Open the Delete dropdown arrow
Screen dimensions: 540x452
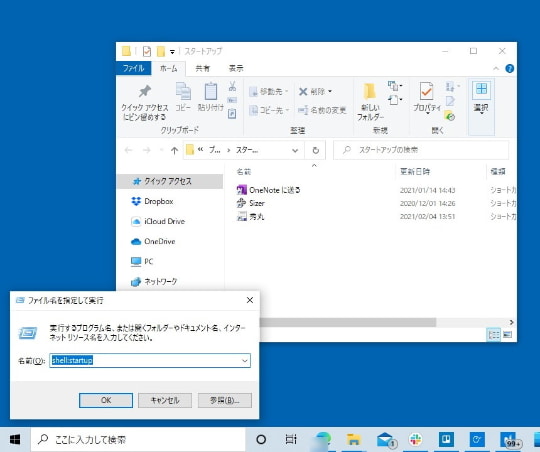pyautogui.click(x=330, y=91)
